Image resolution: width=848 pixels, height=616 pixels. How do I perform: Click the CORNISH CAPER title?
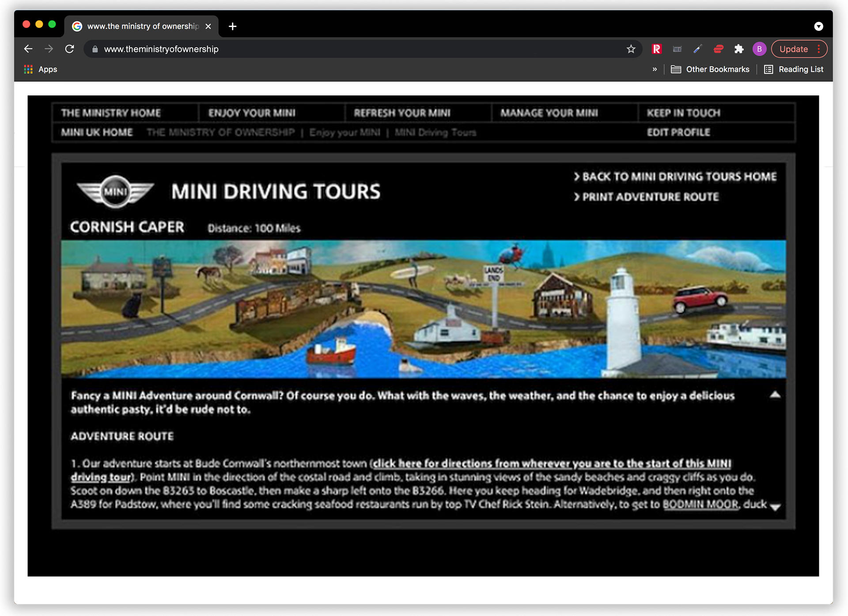(127, 227)
